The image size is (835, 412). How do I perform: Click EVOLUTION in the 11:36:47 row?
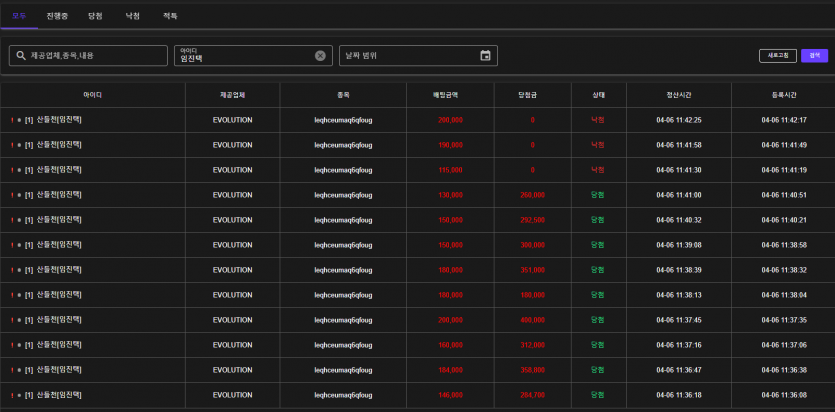point(233,370)
